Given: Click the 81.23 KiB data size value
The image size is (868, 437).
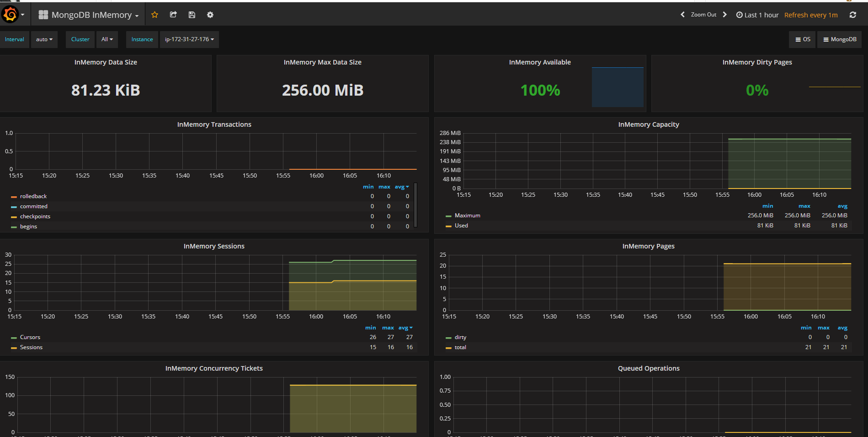Looking at the screenshot, I should [106, 90].
